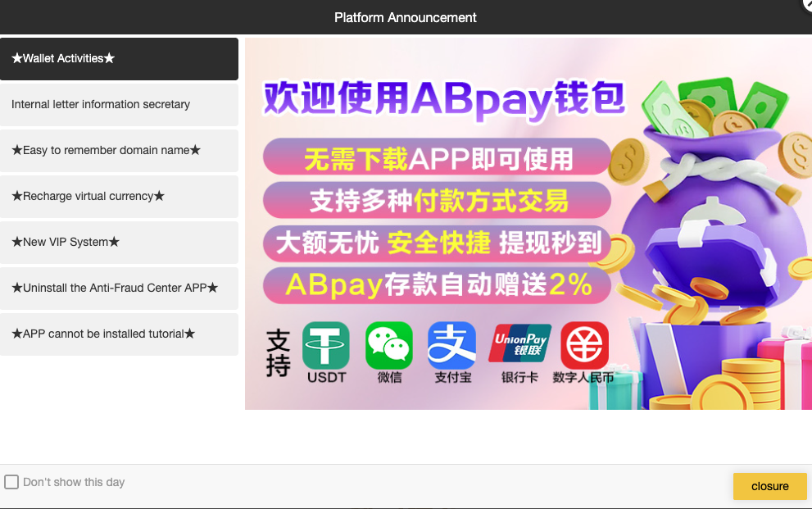Open Easy to remember domain name
This screenshot has height=509, width=812.
[119, 150]
